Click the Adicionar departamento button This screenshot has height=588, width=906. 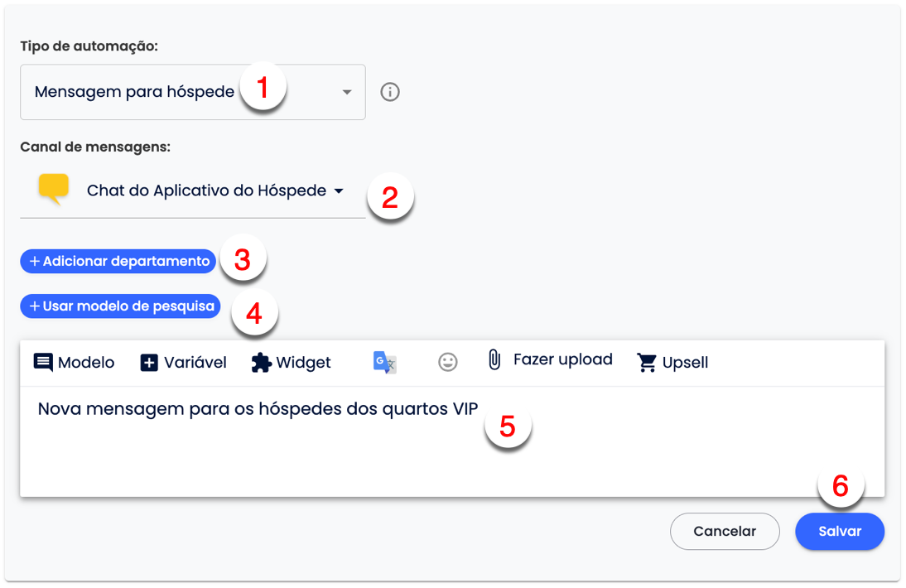[118, 262]
